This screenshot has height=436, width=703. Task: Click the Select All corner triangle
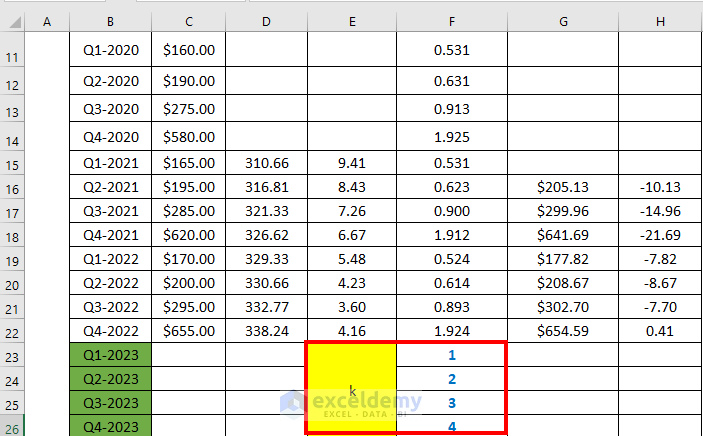click(13, 22)
